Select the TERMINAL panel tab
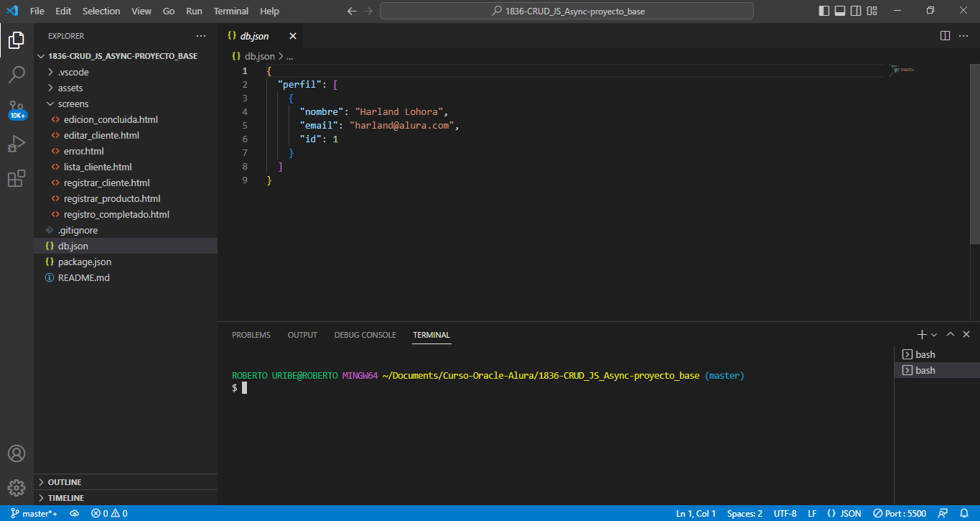 431,335
